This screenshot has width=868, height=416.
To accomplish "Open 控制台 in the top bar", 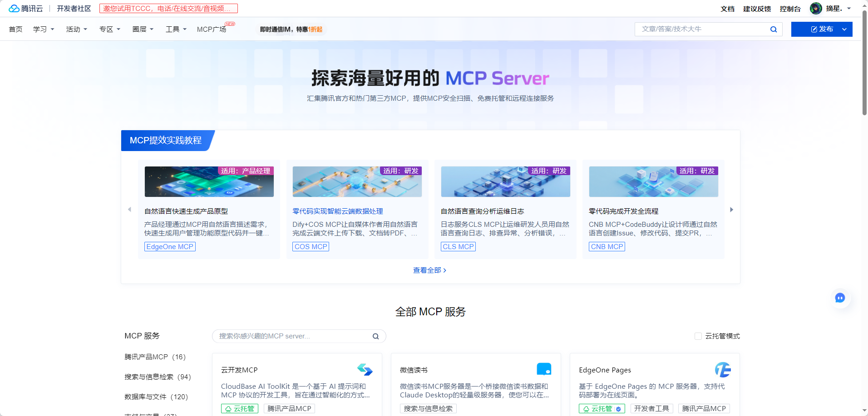I will (x=790, y=9).
